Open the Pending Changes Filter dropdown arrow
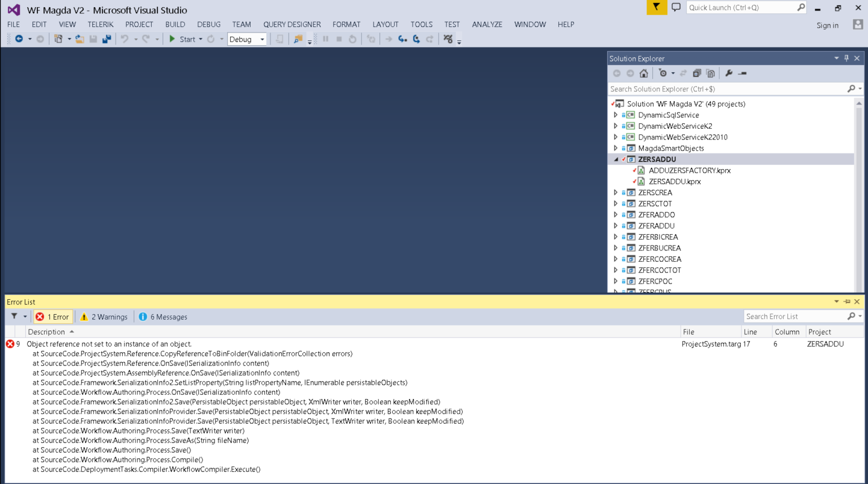Viewport: 868px width, 484px height. [x=673, y=73]
